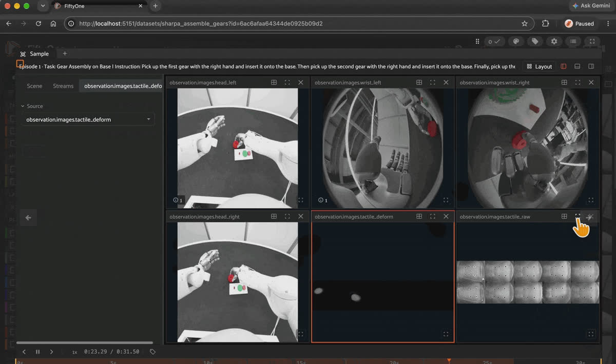Pause the video playback
The image size is (616, 364).
(x=37, y=352)
